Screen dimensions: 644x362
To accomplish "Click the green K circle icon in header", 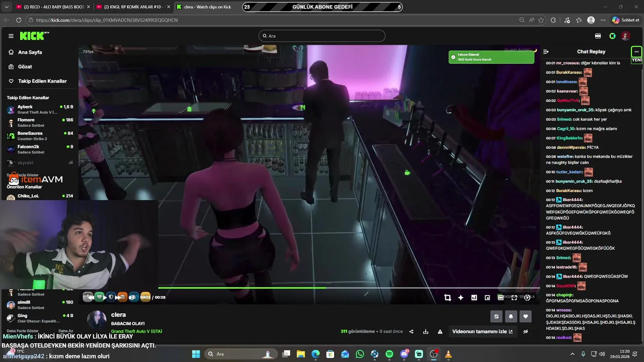I will 612,36.
